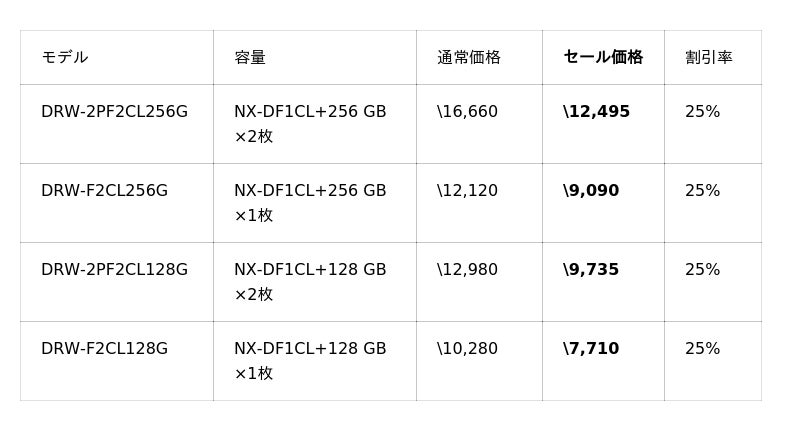Image resolution: width=800 pixels, height=431 pixels.
Task: Click regular price \16,660
Action: pyautogui.click(x=467, y=112)
